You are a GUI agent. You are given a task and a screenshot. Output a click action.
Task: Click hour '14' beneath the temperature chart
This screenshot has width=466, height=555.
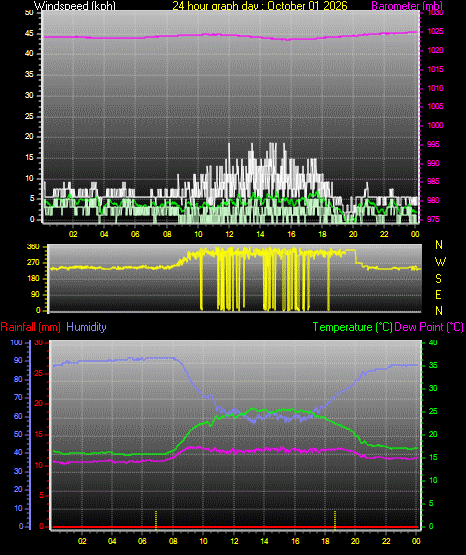264,541
